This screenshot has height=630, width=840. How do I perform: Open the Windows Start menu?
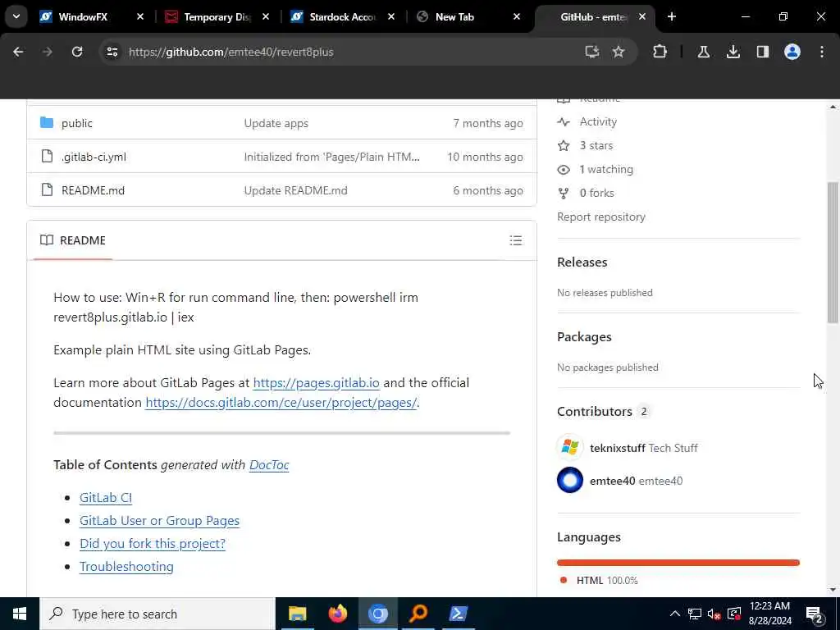point(20,614)
